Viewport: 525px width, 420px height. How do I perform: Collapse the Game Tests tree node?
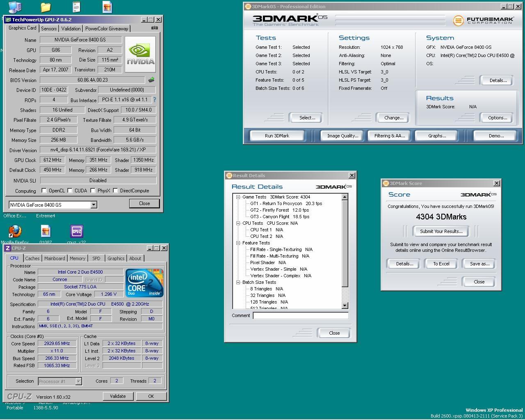238,197
